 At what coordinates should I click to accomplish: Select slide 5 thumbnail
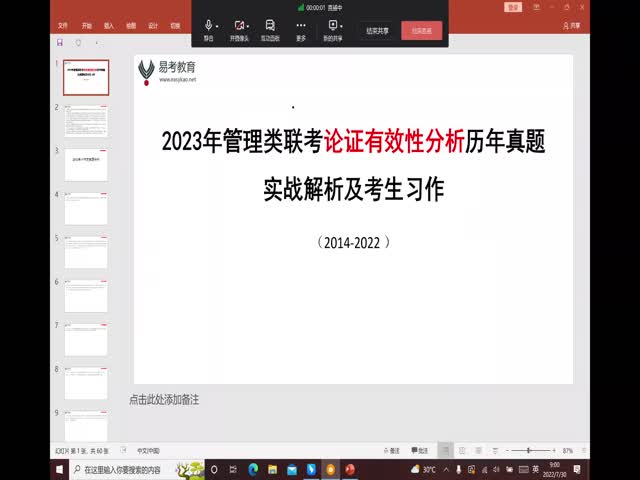click(x=86, y=252)
